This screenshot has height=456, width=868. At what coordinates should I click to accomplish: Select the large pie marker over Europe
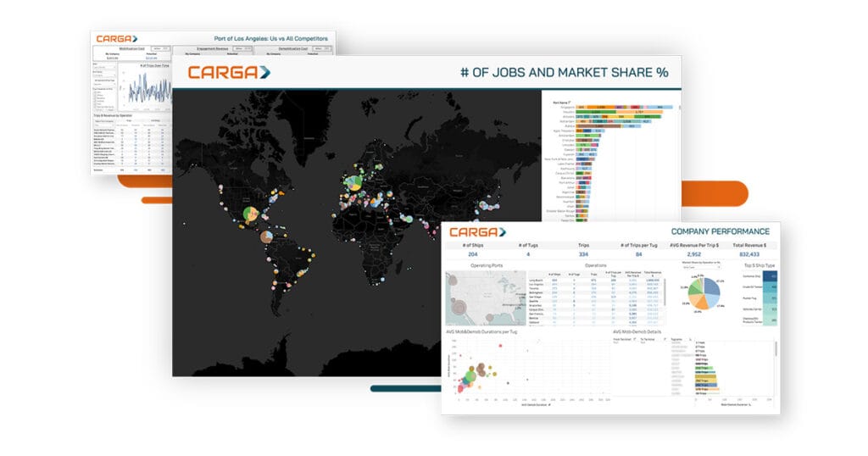click(354, 181)
